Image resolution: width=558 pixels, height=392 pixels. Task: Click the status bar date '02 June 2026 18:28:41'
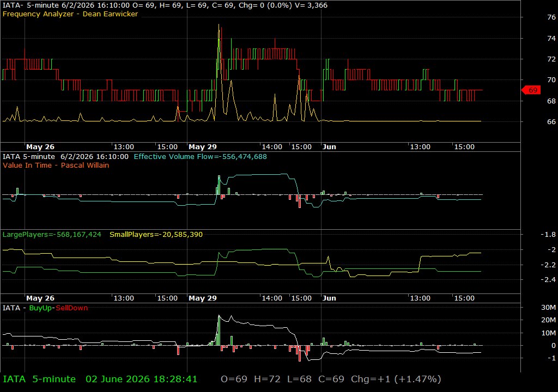click(141, 379)
